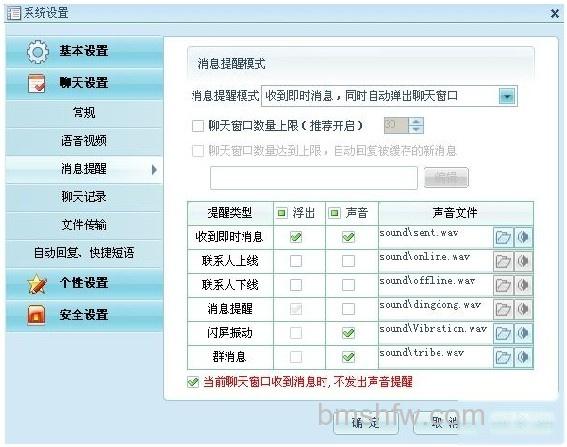
Task: Browse sound file for 收到即时消息
Action: click(503, 237)
